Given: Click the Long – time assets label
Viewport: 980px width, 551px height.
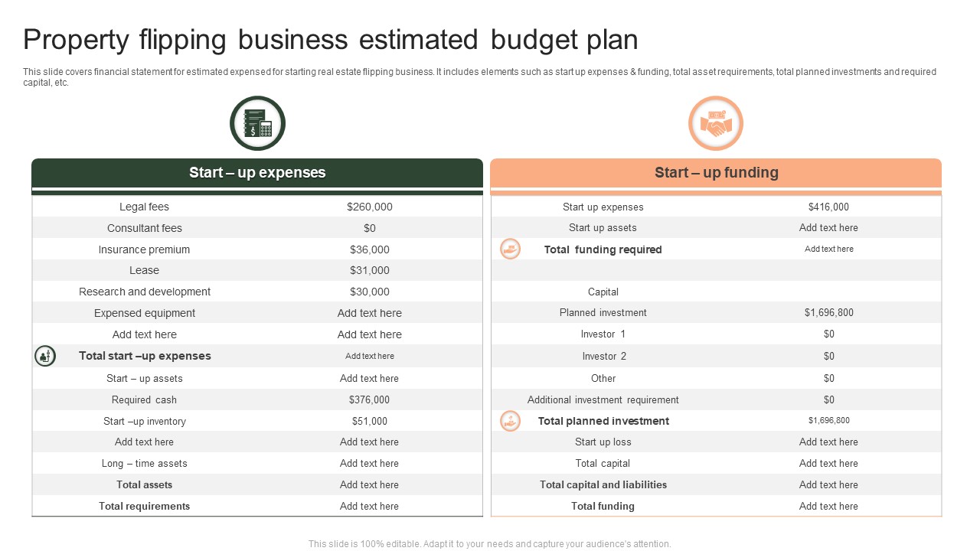Looking at the screenshot, I should click(x=144, y=463).
